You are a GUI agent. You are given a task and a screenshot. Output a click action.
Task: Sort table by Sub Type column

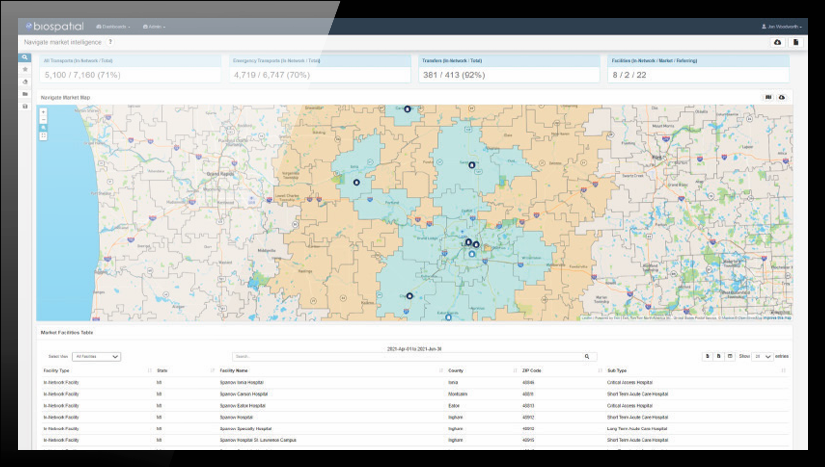[x=696, y=371]
